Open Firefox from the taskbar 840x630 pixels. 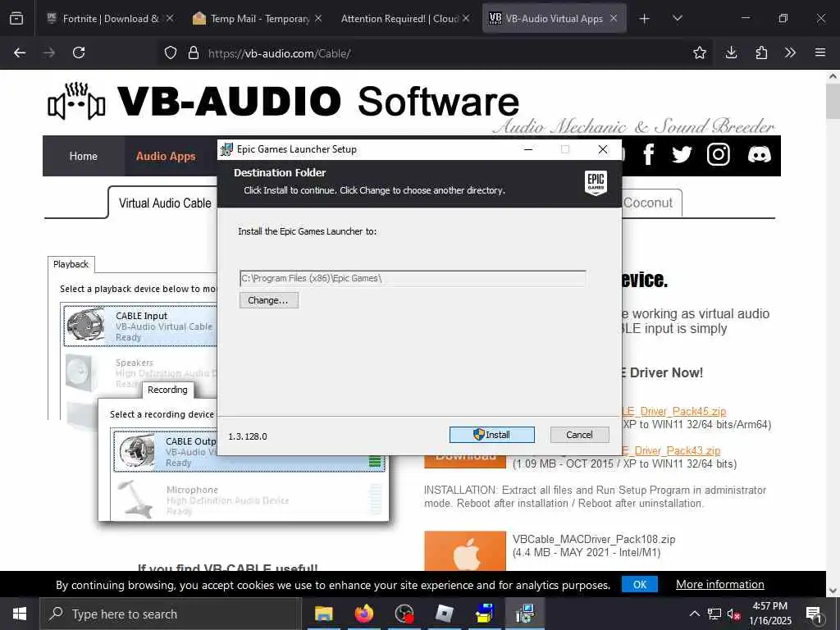[x=364, y=614]
